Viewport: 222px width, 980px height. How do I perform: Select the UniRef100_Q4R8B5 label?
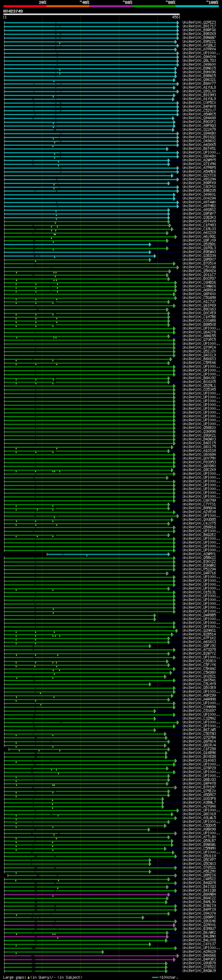(199, 615)
